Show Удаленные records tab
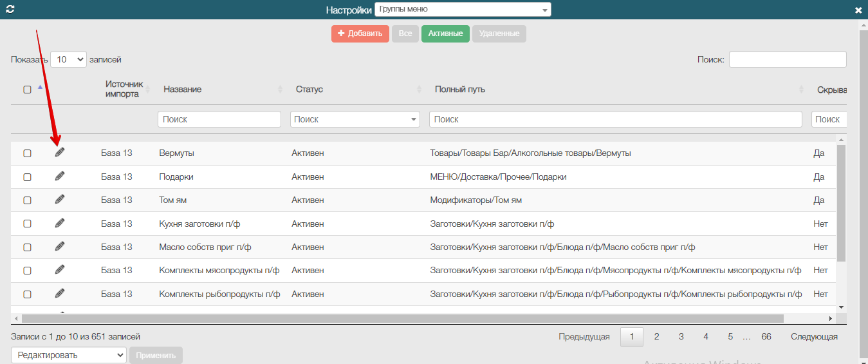868x364 pixels. point(499,34)
